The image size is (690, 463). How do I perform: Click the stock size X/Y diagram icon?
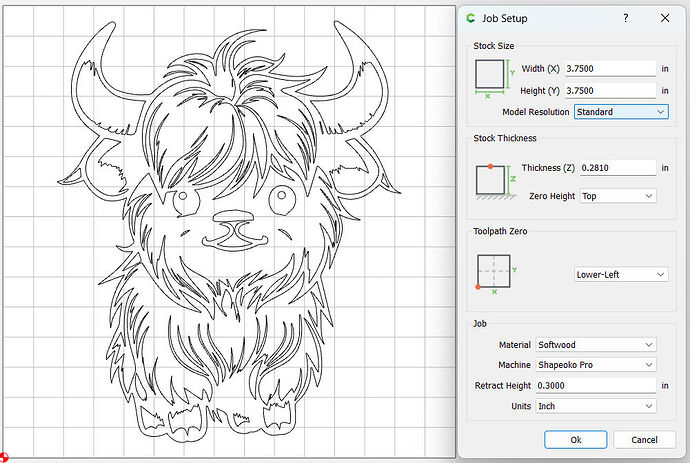pos(495,78)
